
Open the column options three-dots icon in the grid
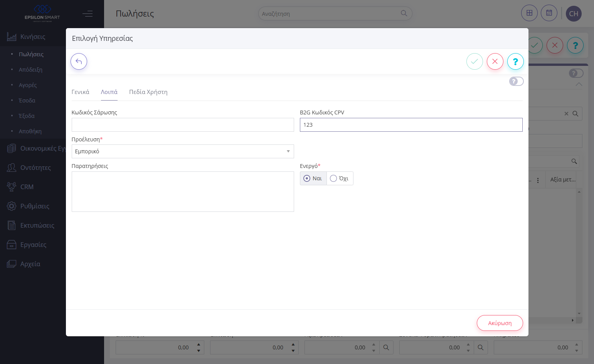tap(538, 180)
